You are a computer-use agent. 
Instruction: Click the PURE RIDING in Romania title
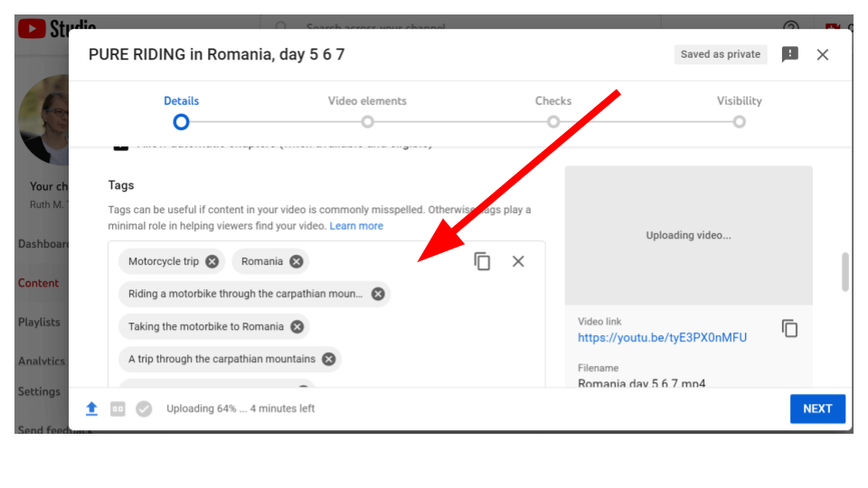216,54
